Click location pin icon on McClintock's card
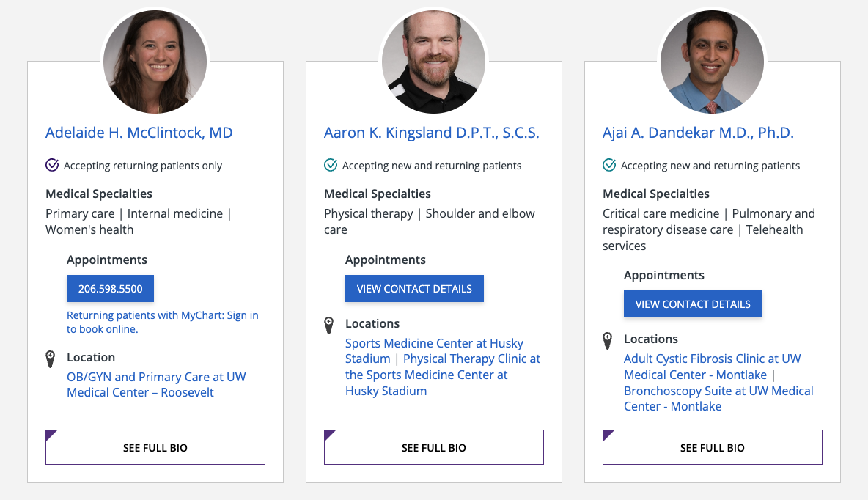The image size is (868, 500). pos(50,359)
